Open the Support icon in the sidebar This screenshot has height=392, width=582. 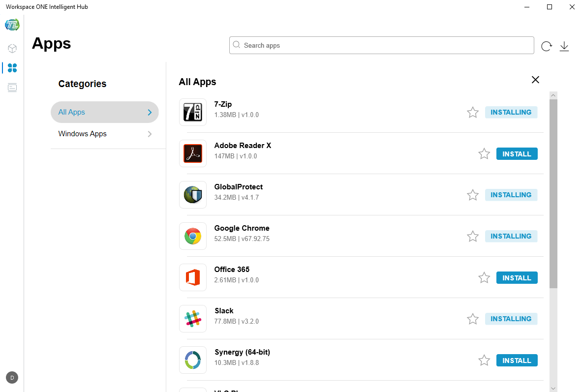point(12,88)
